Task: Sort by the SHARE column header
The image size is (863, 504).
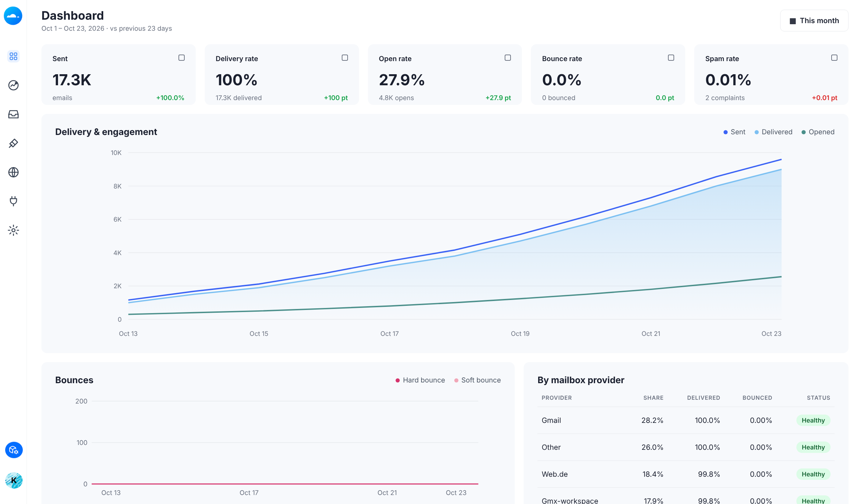Action: (653, 398)
